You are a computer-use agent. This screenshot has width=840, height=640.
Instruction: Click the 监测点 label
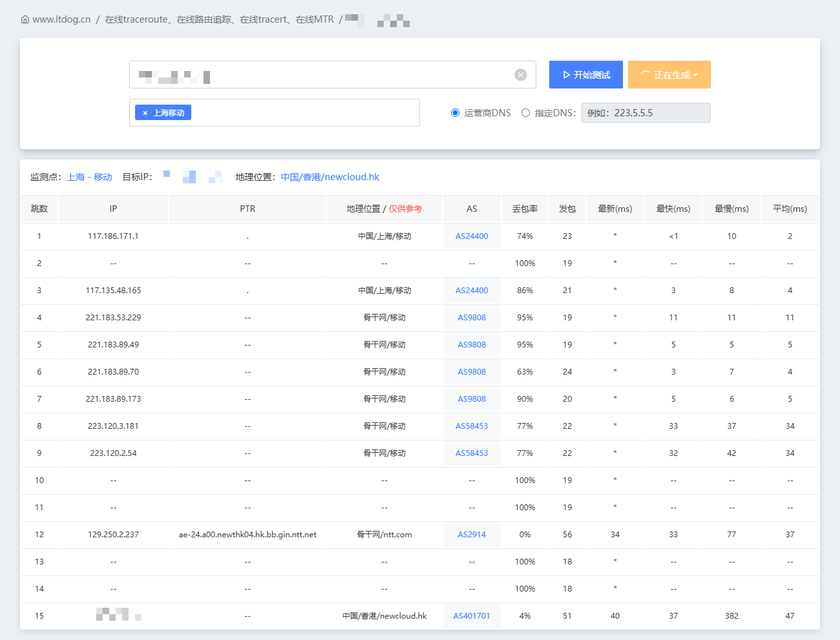pyautogui.click(x=46, y=177)
